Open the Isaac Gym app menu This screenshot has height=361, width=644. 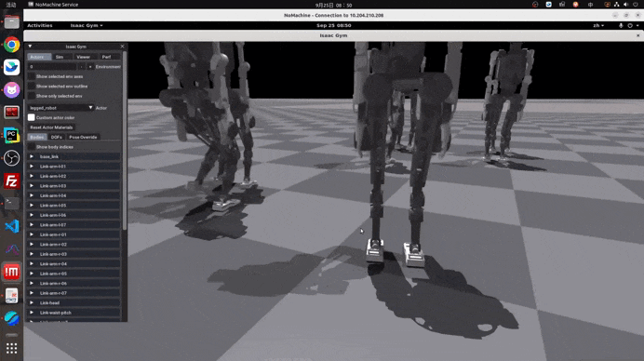point(87,25)
